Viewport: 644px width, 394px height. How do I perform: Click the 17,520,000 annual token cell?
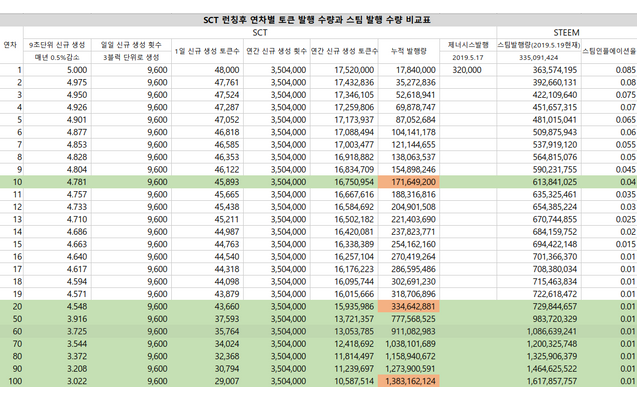[354, 70]
